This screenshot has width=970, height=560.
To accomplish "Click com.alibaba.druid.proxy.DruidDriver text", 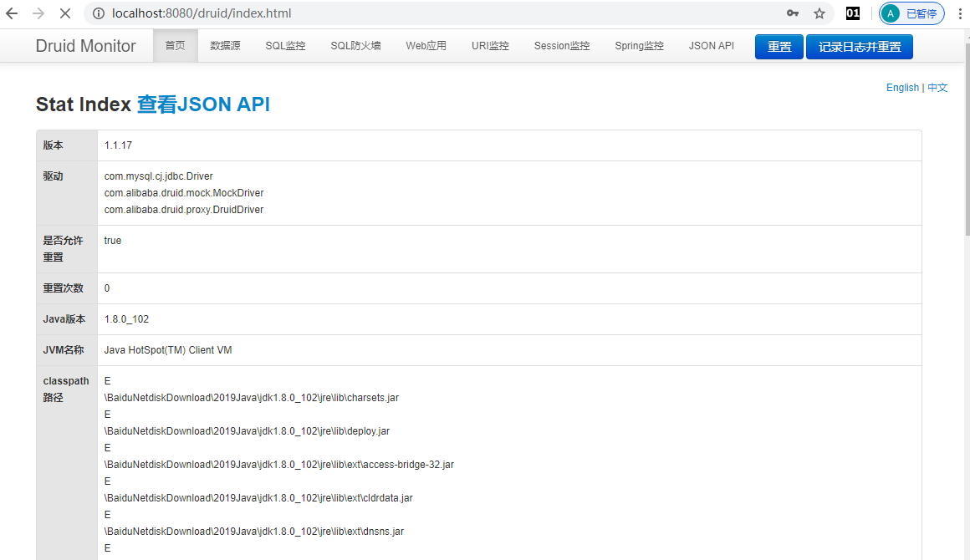I will [x=184, y=210].
